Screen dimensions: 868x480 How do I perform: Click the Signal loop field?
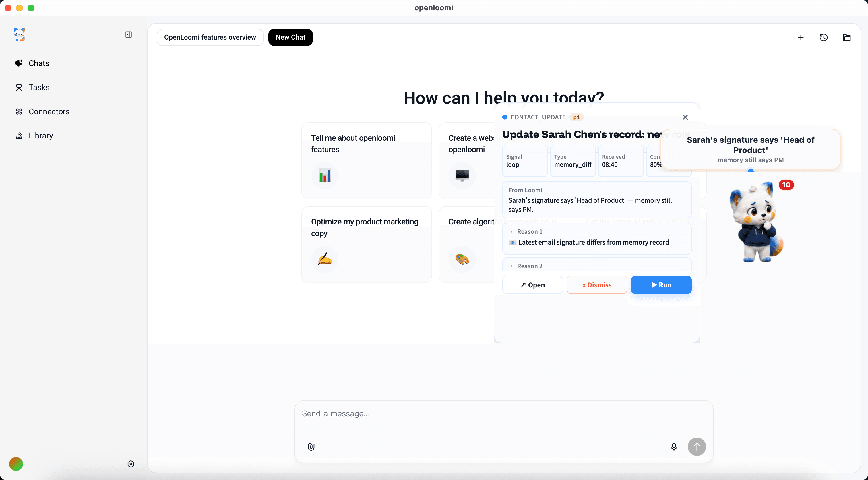pyautogui.click(x=525, y=161)
